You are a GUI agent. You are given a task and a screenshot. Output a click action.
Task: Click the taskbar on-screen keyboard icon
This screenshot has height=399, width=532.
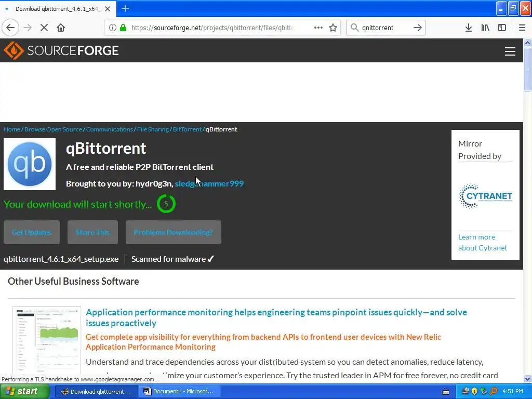point(446,392)
